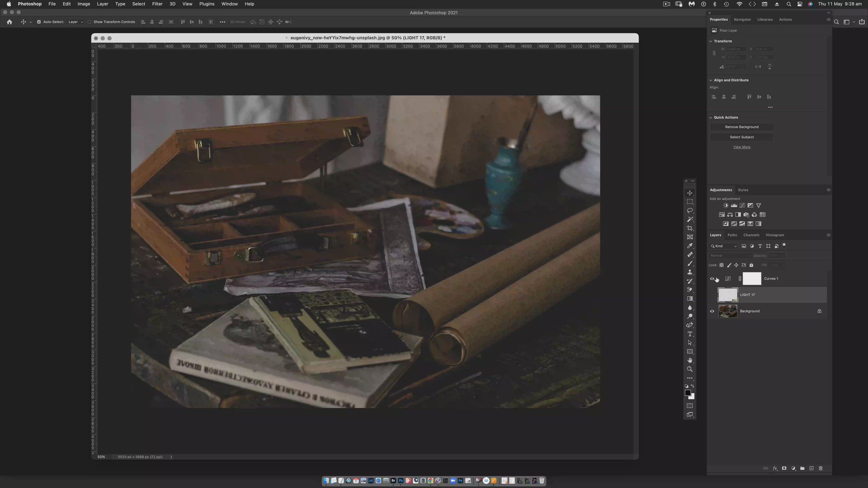Select the Zoom tool in toolbar

coord(690,369)
